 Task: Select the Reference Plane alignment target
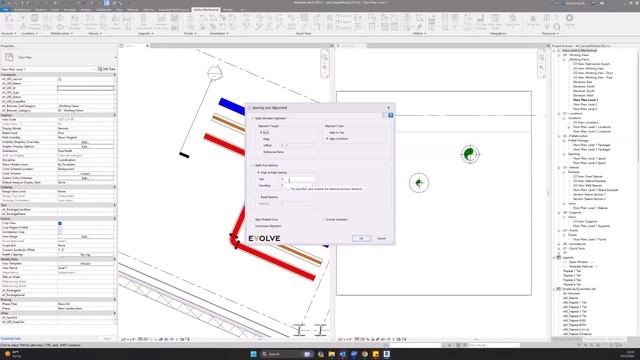point(261,152)
